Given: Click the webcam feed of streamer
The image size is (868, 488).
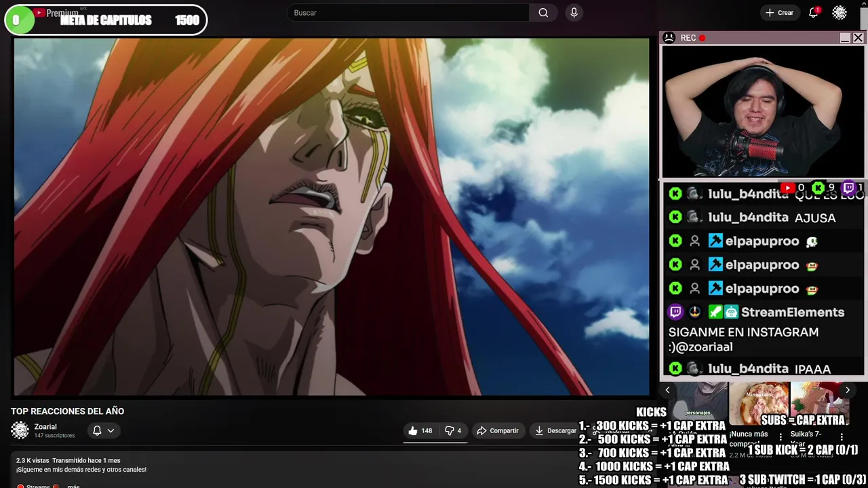Looking at the screenshot, I should pos(763,112).
